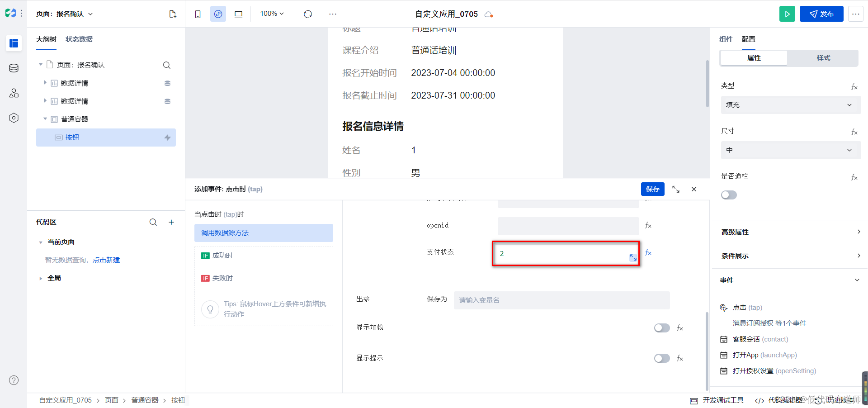Click the lightning event icon on 按钮 row
868x408 pixels.
click(167, 138)
